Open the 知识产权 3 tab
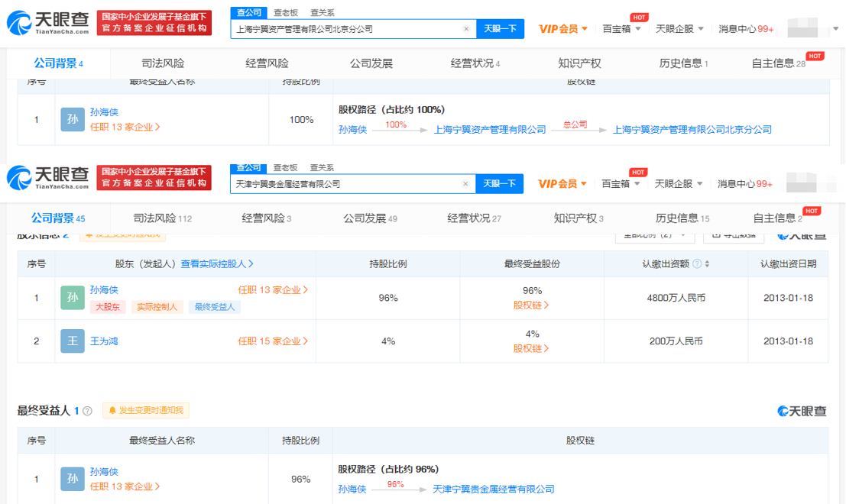Screen dimensions: 846x504 coord(579,218)
